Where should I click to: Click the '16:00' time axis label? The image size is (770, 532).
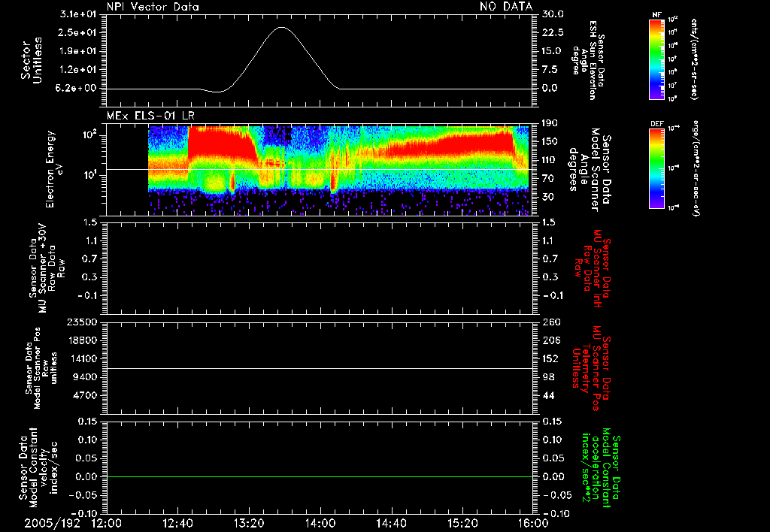point(533,523)
